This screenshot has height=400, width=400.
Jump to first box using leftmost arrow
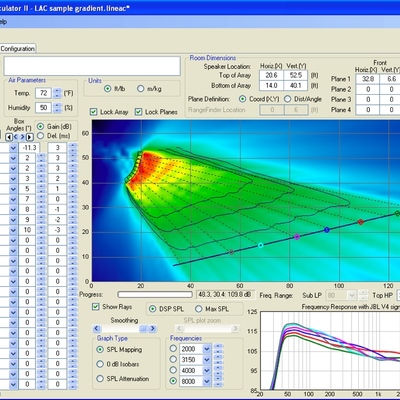click(9, 137)
